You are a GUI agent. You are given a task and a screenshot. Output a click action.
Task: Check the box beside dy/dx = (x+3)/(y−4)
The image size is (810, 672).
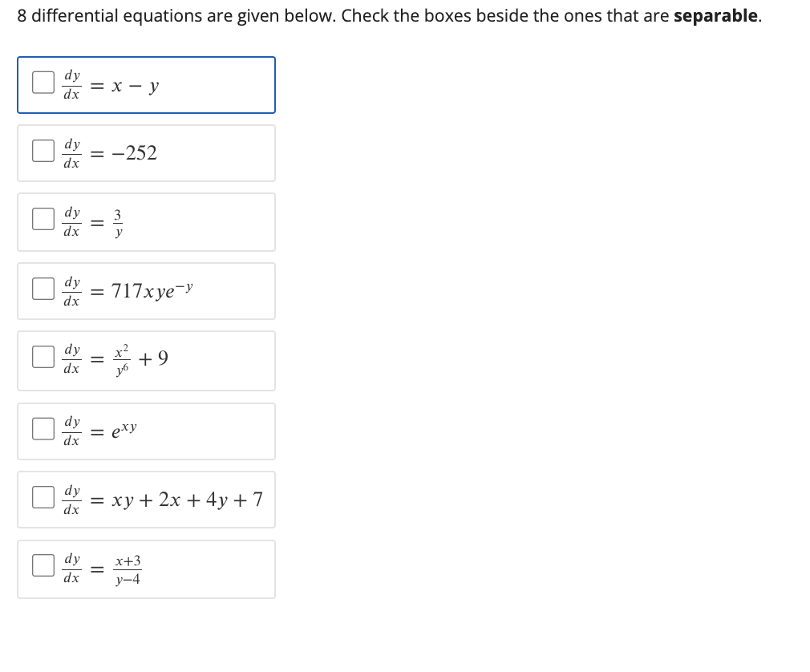[x=42, y=565]
